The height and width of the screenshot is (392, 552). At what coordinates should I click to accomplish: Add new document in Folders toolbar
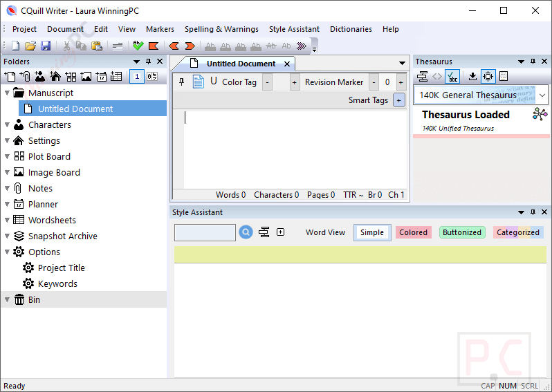coord(10,76)
